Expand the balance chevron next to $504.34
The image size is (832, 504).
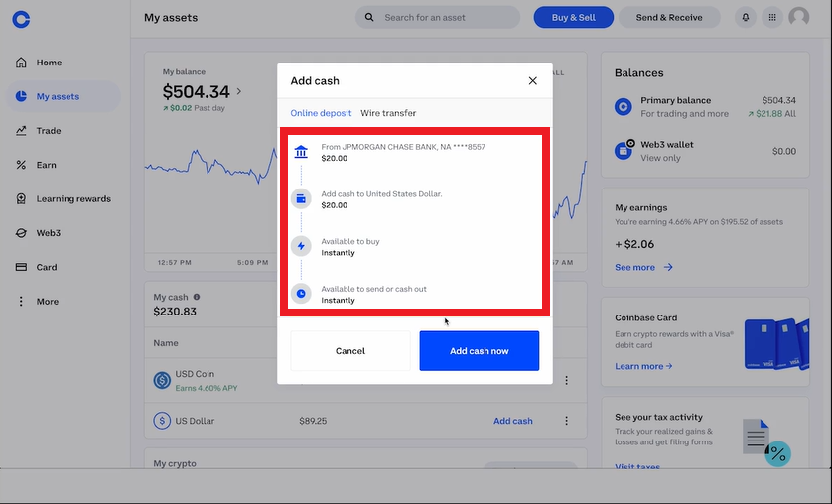point(239,91)
